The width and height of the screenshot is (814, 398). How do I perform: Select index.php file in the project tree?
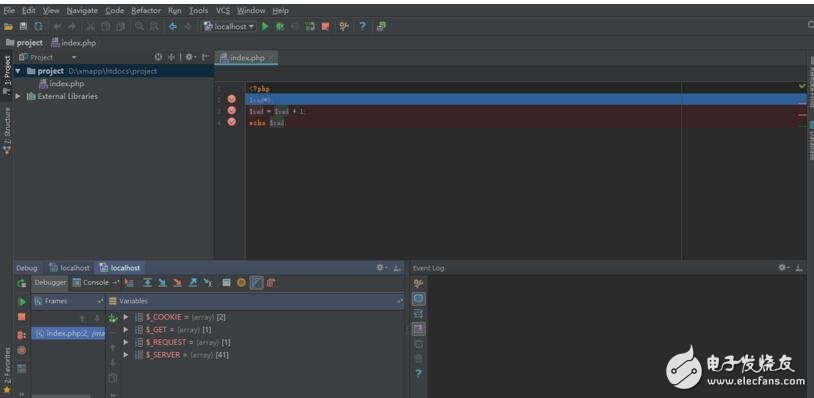pos(61,84)
